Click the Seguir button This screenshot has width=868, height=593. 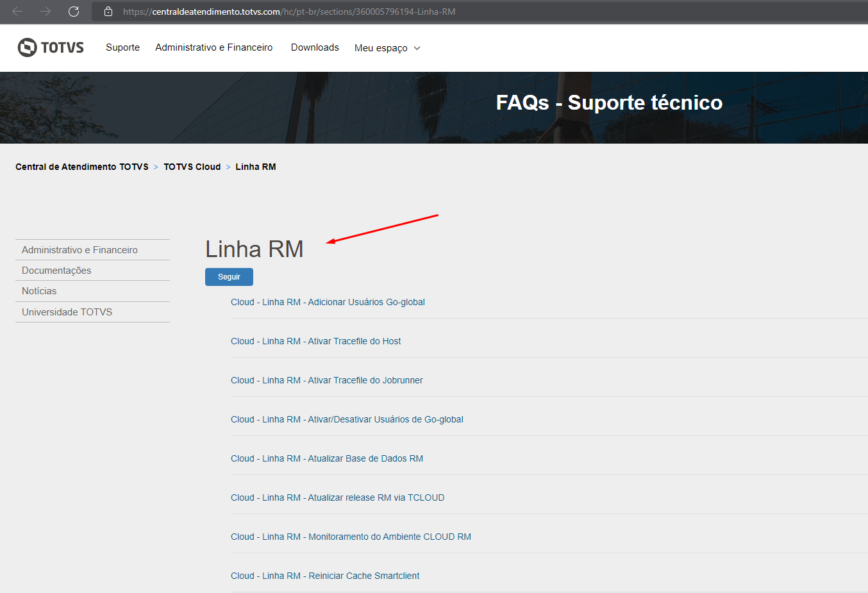(x=229, y=277)
